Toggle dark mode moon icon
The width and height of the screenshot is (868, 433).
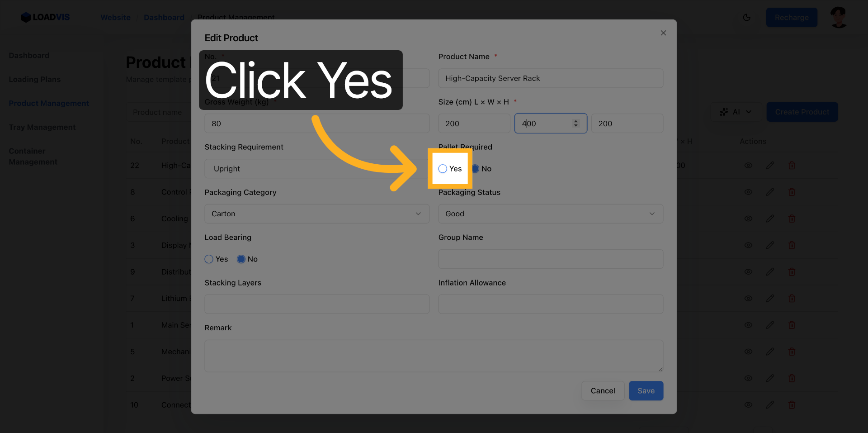pos(747,18)
